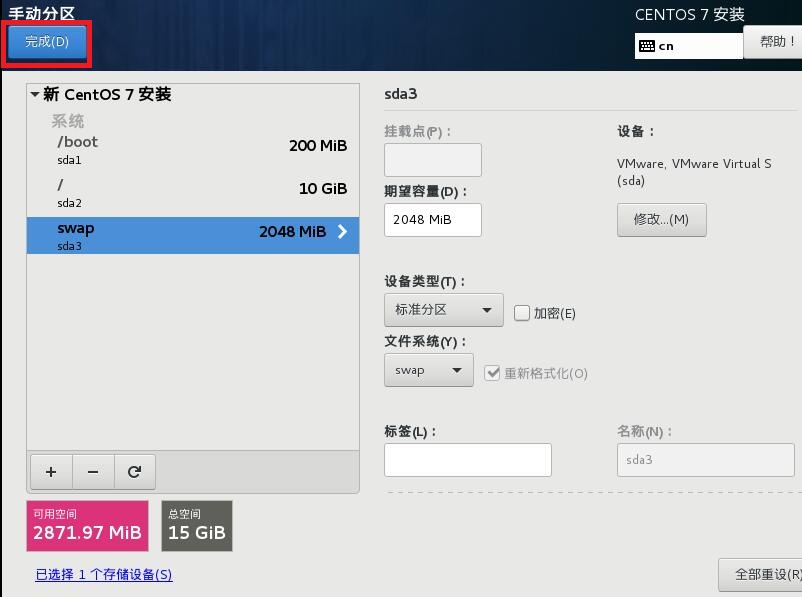The width and height of the screenshot is (802, 597).
Task: Add a new mount point with plus icon
Action: (51, 472)
